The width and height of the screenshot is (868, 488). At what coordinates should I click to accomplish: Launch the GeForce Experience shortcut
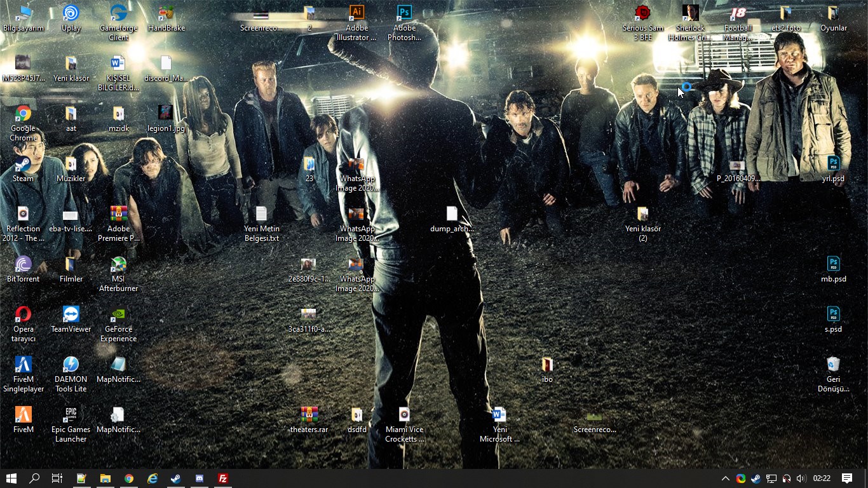(x=118, y=324)
